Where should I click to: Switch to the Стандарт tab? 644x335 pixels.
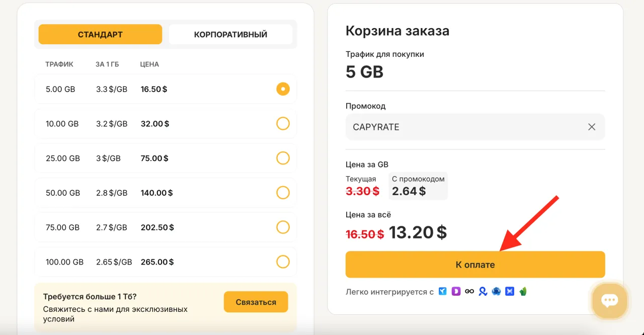click(x=100, y=35)
